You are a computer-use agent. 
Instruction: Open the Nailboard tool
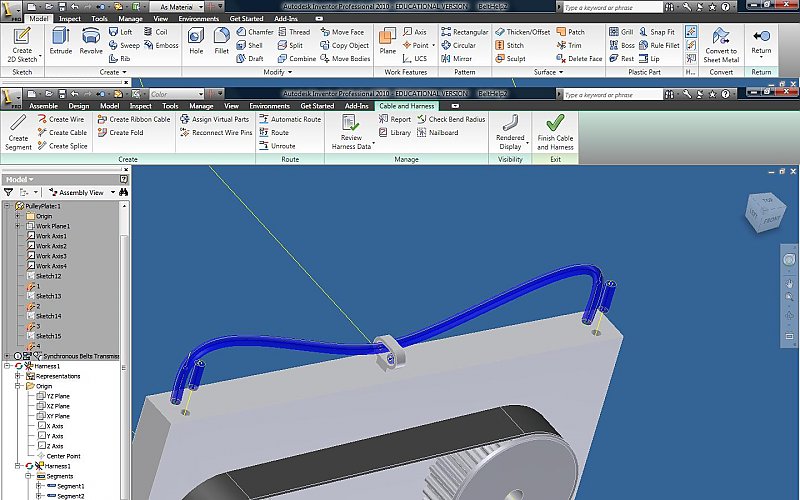[437, 133]
